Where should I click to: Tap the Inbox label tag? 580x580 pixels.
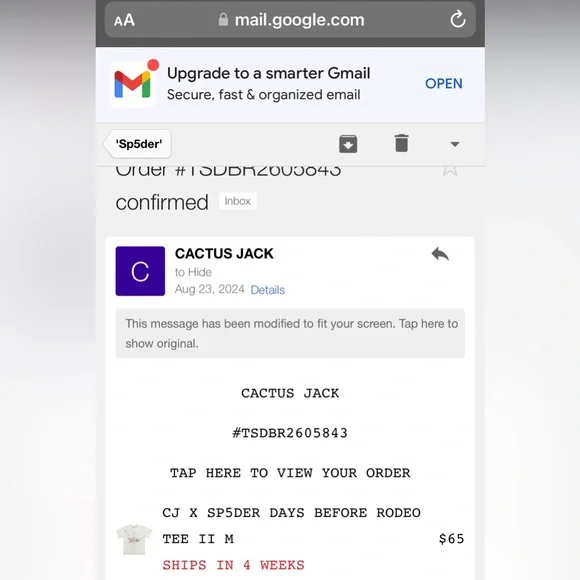(237, 201)
